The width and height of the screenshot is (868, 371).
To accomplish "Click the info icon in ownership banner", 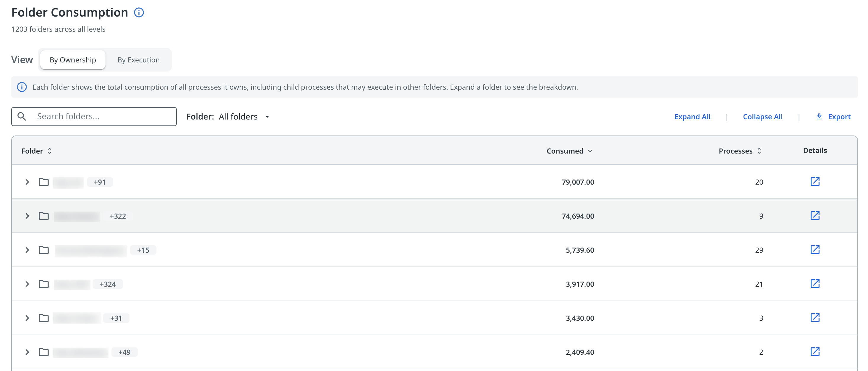I will (22, 87).
